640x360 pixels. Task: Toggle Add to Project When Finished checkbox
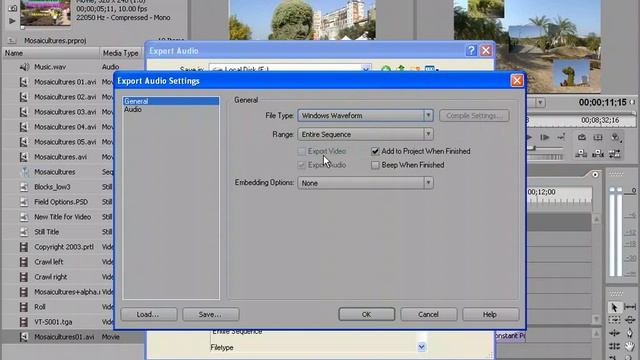(375, 151)
